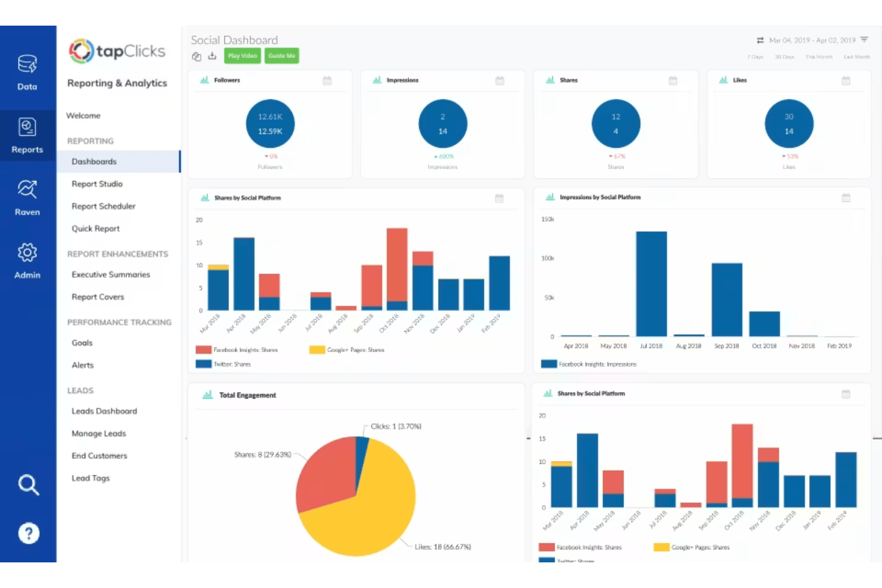
Task: Click the chart icon beside Total Engagement title
Action: pos(208,395)
